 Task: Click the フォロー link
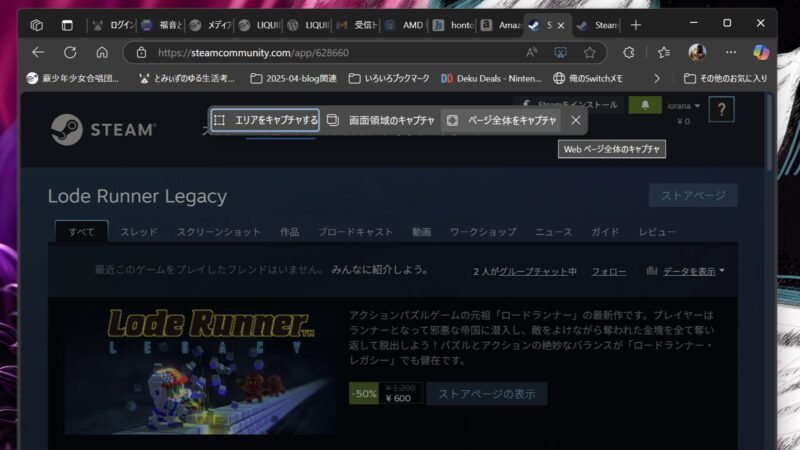pos(609,271)
